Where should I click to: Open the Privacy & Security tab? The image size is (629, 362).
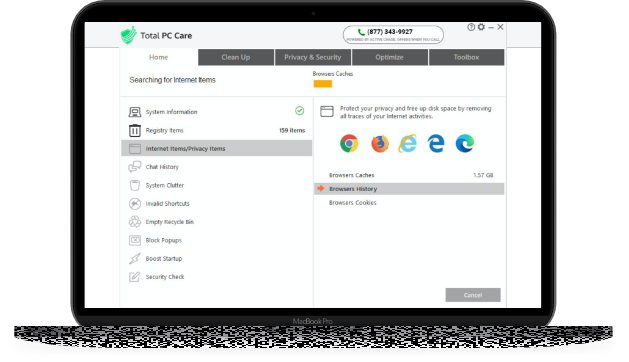[x=313, y=57]
